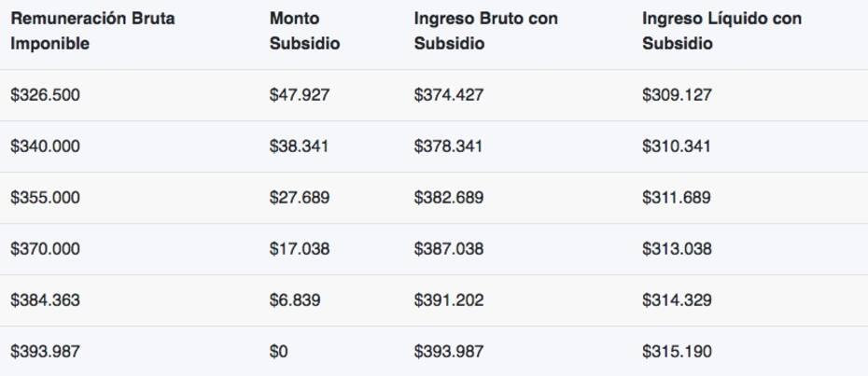Click the $374.427 gross income cell
This screenshot has height=376, width=868.
pyautogui.click(x=449, y=95)
